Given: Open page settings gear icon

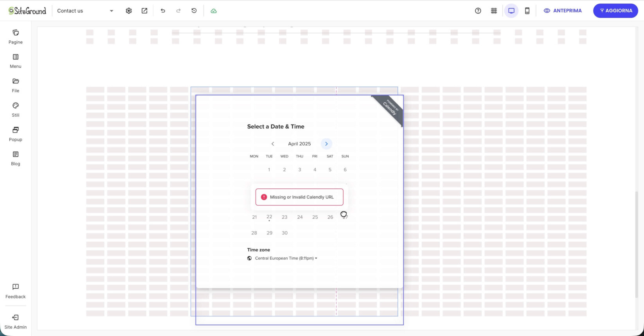Looking at the screenshot, I should [x=129, y=11].
